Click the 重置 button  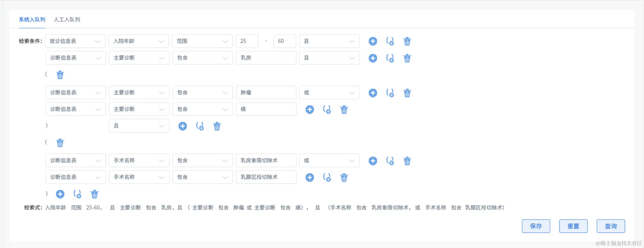click(573, 226)
